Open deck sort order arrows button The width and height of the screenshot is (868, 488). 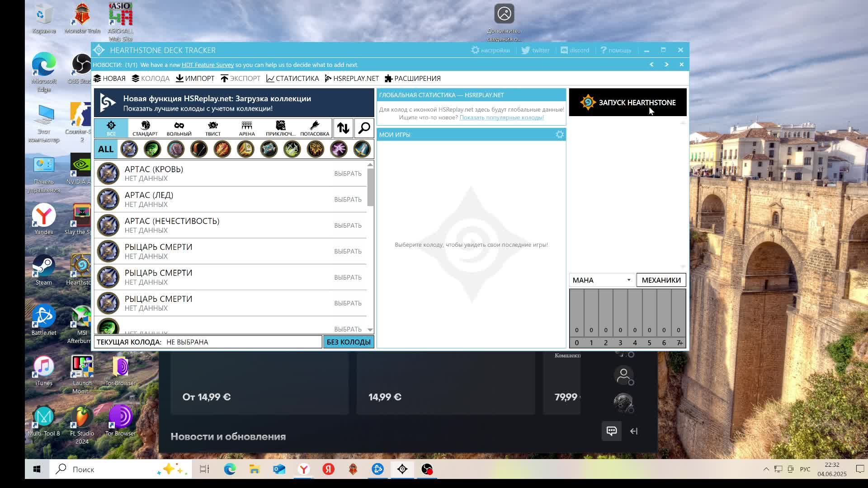[x=343, y=128]
